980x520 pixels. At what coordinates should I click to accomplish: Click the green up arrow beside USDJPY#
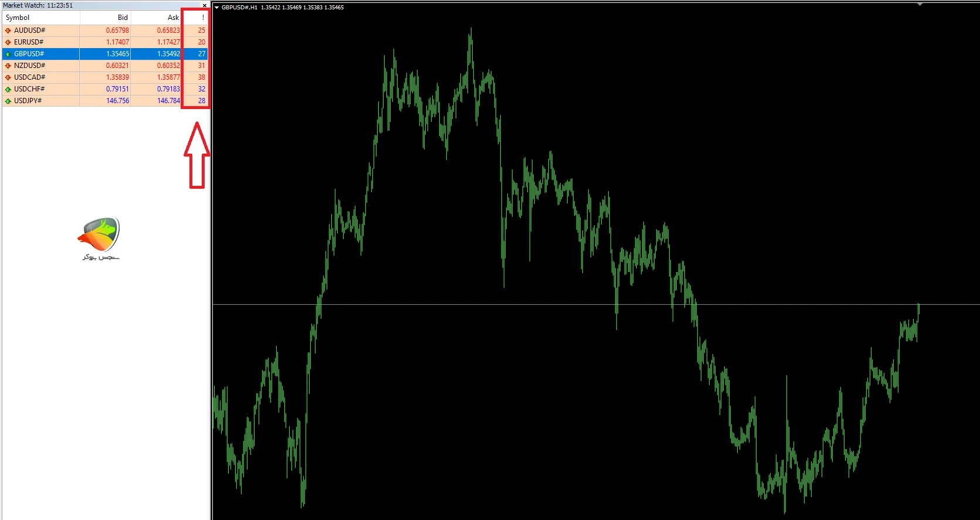click(8, 101)
